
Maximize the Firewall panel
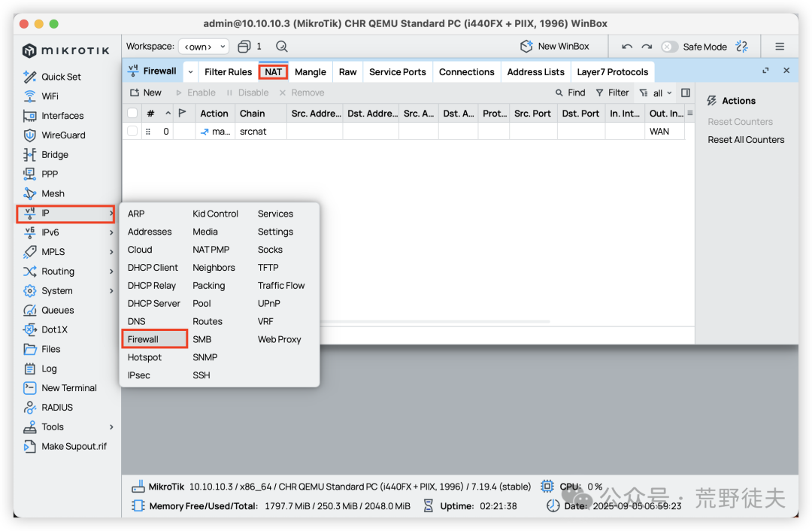(x=765, y=71)
